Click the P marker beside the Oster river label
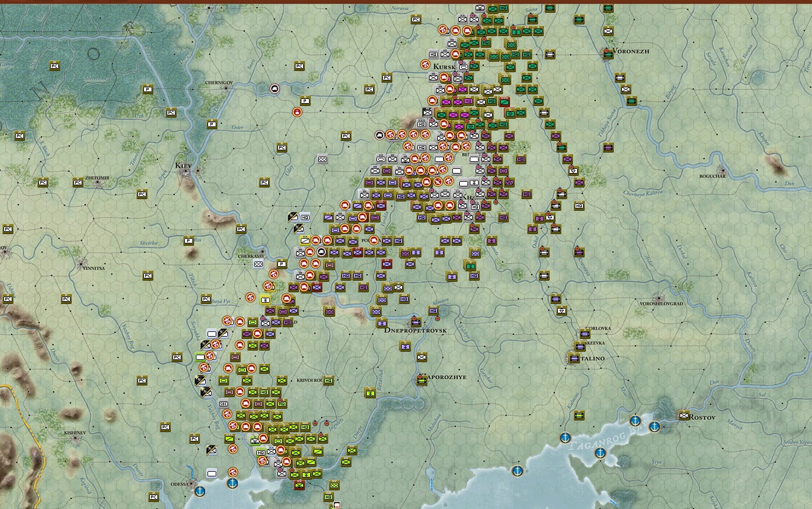 (x=212, y=124)
